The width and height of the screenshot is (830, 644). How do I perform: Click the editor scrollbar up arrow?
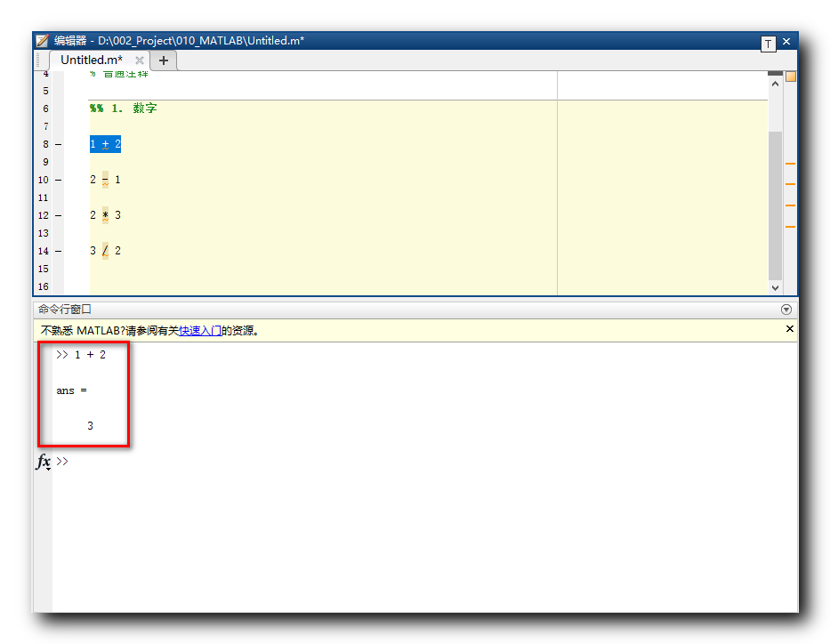[775, 84]
